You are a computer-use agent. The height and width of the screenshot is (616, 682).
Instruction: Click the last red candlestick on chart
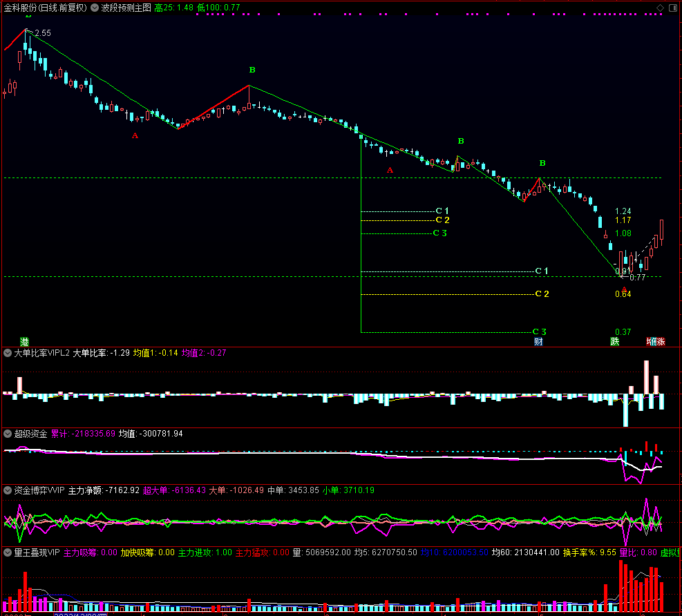(x=661, y=233)
